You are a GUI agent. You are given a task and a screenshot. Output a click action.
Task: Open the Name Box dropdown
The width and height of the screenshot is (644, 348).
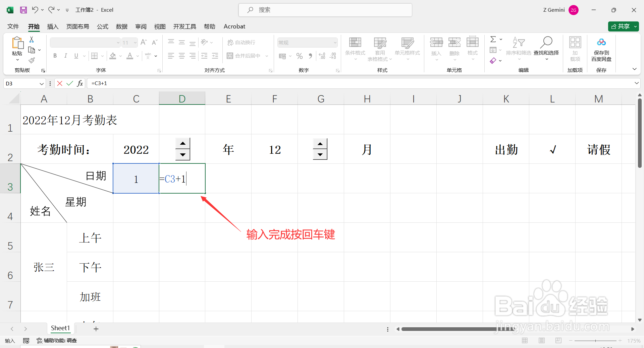tap(41, 83)
